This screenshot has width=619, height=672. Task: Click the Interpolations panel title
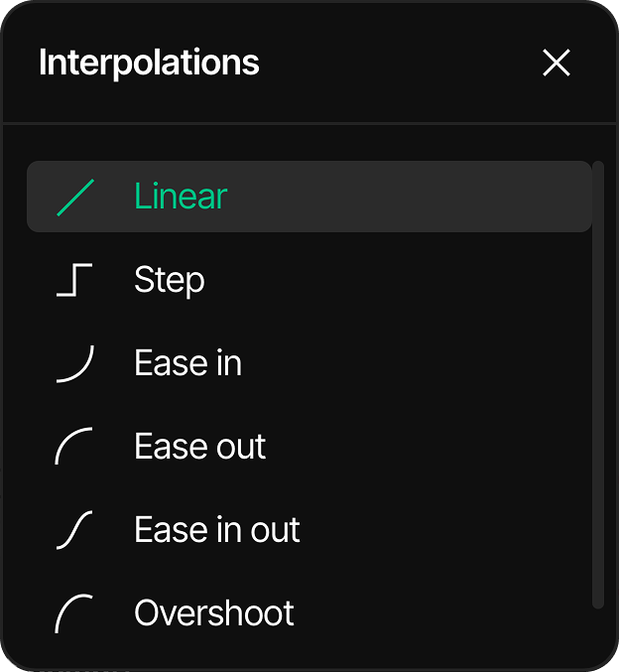point(149,63)
